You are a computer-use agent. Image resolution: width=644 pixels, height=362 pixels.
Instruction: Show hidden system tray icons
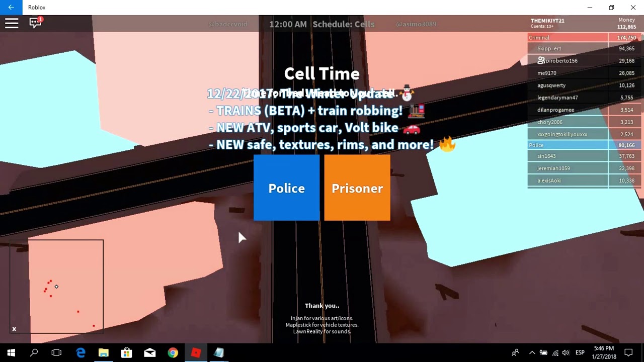(x=532, y=353)
